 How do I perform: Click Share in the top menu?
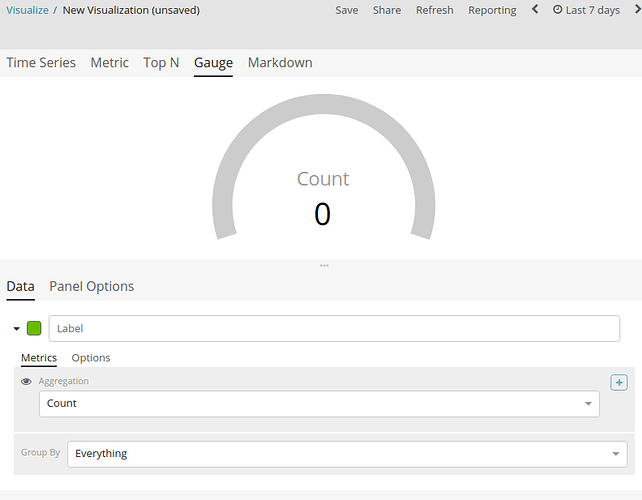pos(387,10)
